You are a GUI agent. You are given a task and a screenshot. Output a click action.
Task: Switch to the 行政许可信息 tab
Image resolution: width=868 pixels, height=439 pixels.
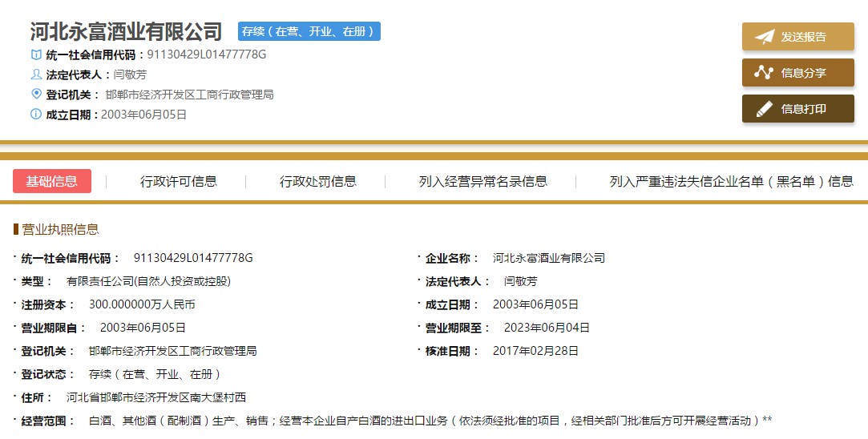click(179, 181)
